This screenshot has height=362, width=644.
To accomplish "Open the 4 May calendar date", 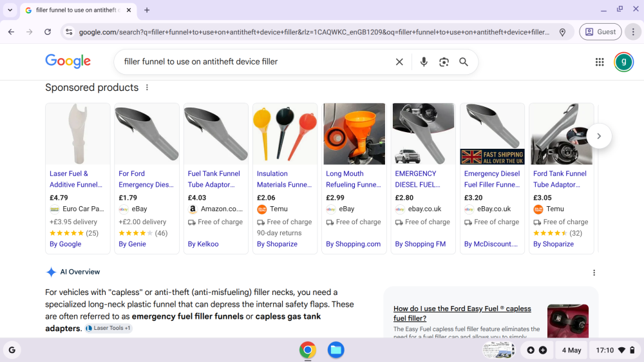I will pyautogui.click(x=571, y=350).
